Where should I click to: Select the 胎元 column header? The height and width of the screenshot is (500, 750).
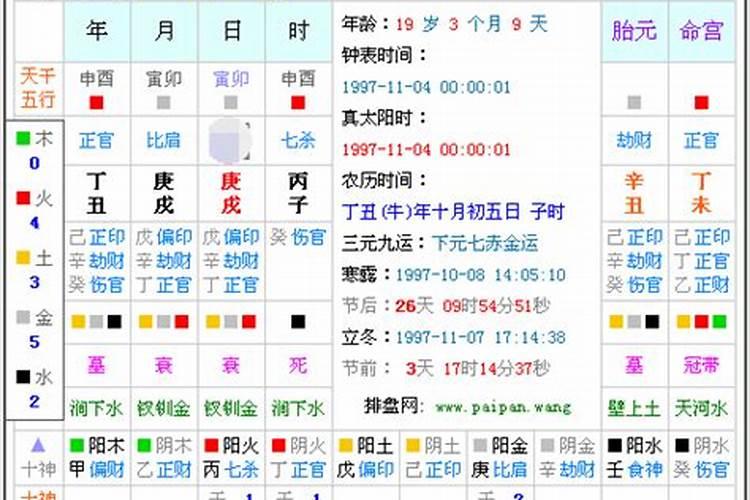click(634, 31)
